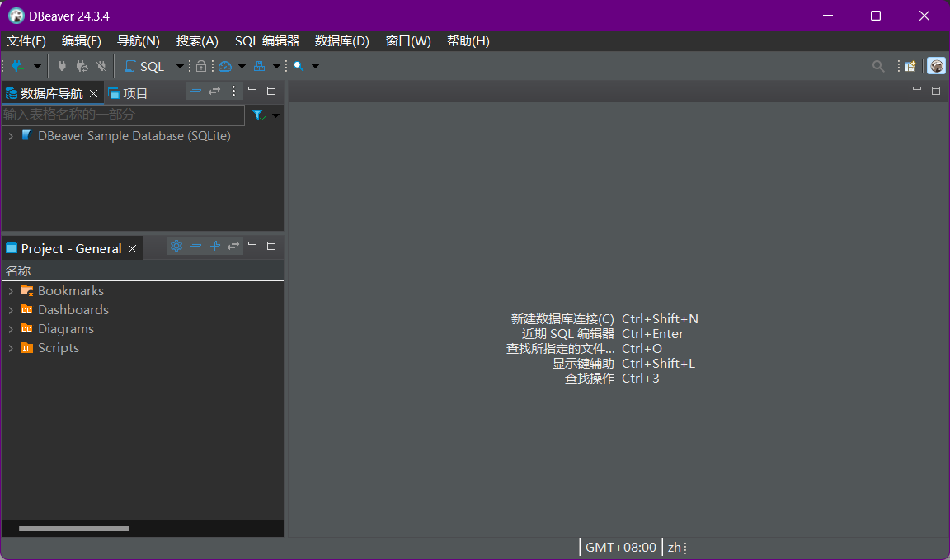Open the 窗口(W) menu
Image resolution: width=950 pixels, height=560 pixels.
click(408, 41)
